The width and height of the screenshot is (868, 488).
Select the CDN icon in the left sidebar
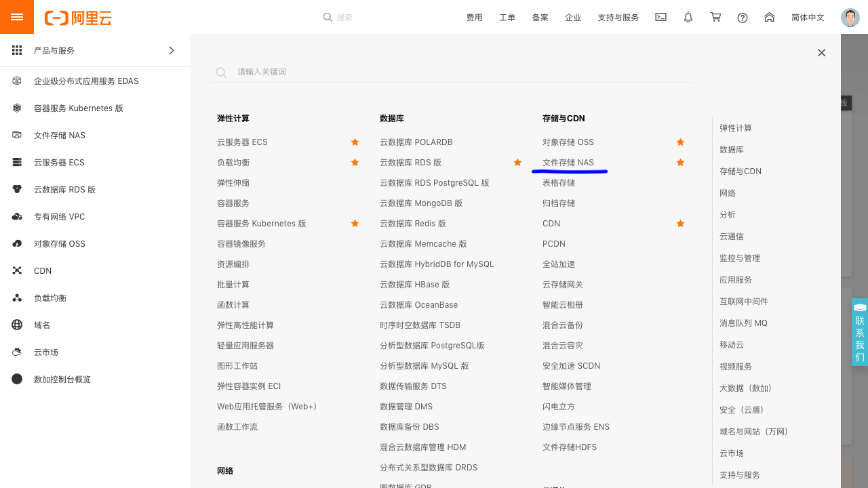(17, 270)
